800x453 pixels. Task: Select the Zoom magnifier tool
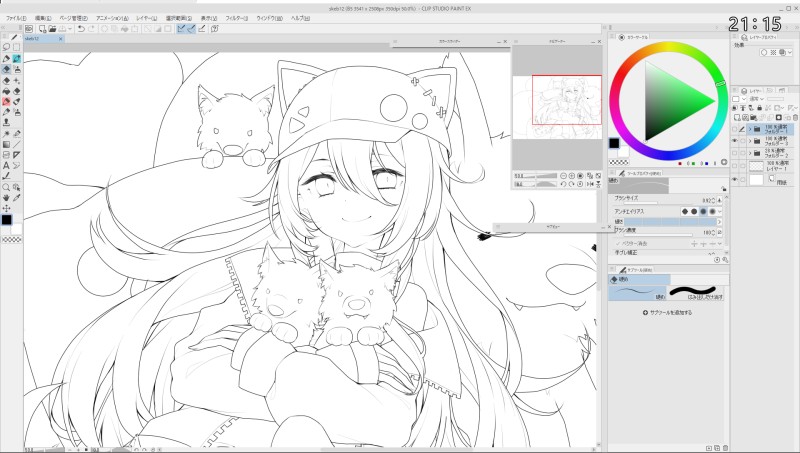tap(6, 187)
